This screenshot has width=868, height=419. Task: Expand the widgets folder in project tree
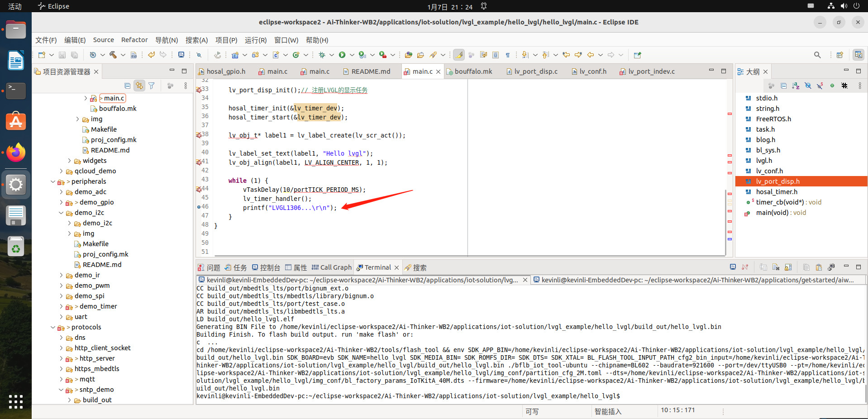70,161
